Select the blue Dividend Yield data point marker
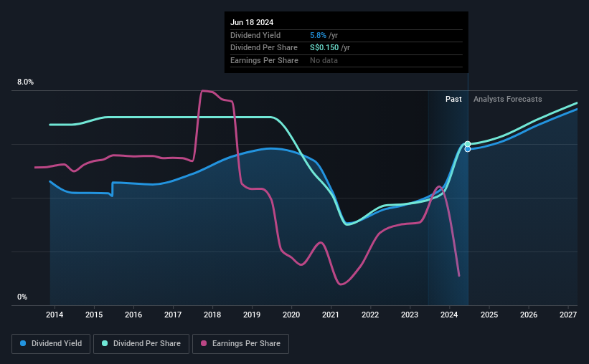The height and width of the screenshot is (364, 589). [x=468, y=149]
